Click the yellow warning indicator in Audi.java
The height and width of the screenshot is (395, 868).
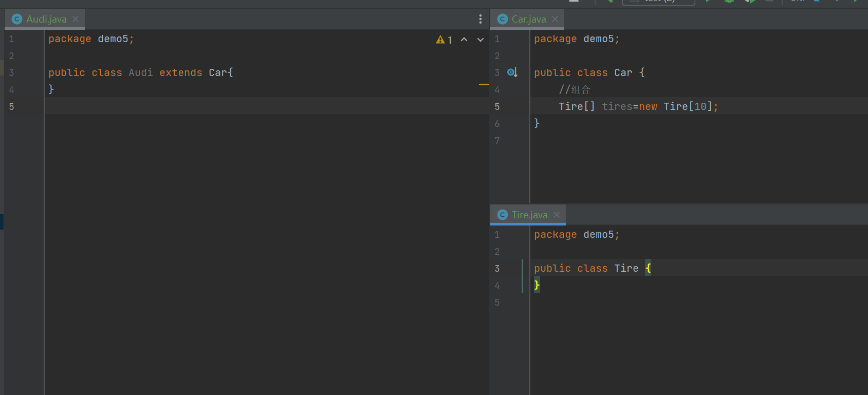click(x=444, y=40)
